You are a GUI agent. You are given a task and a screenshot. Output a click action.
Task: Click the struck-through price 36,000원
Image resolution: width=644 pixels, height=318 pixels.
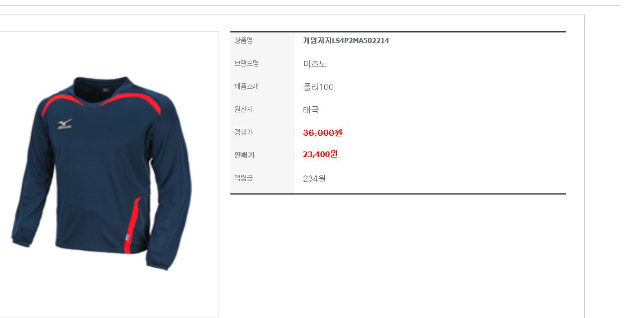click(x=323, y=132)
